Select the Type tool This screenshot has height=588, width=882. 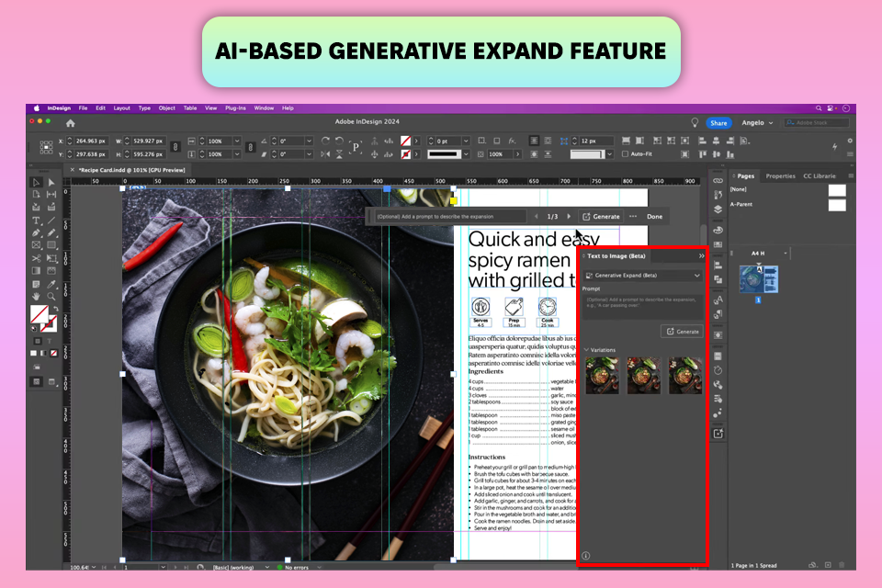pos(36,220)
